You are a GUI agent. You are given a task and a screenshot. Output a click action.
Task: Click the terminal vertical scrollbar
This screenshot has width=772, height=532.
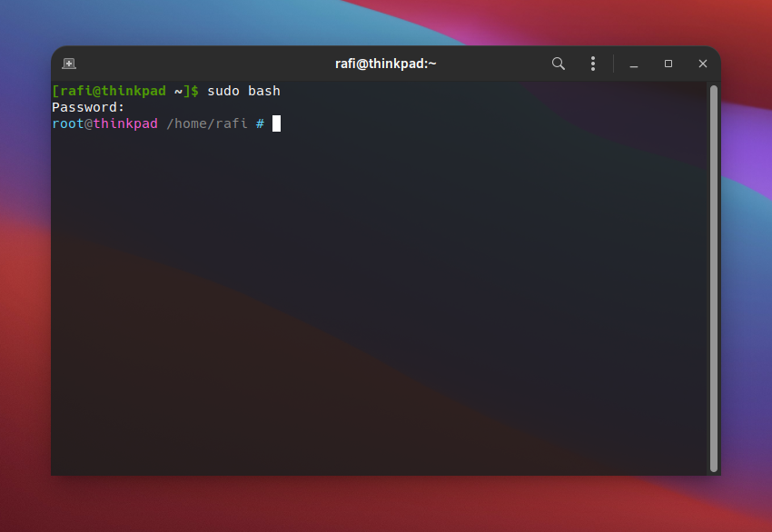tap(713, 279)
